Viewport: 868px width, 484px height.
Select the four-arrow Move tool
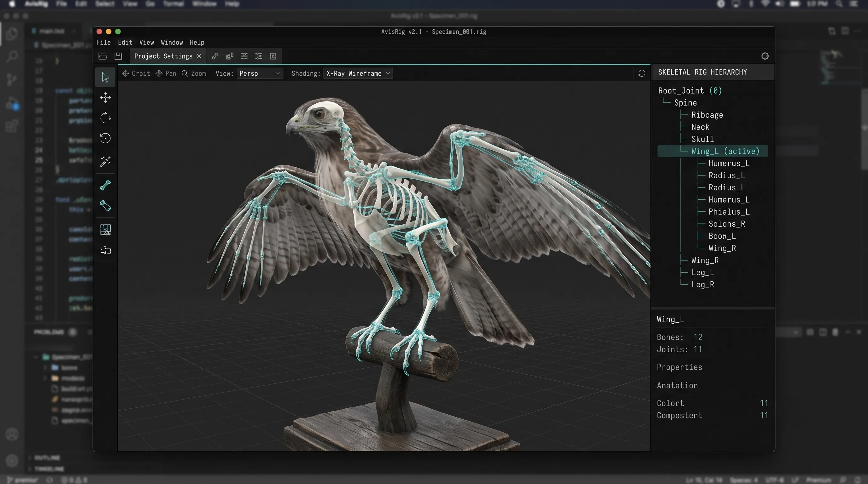coord(105,98)
